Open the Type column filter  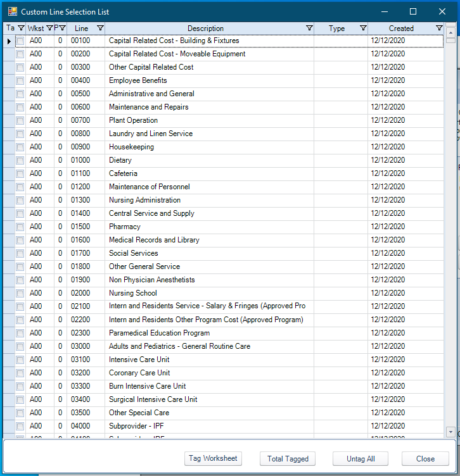tap(363, 28)
